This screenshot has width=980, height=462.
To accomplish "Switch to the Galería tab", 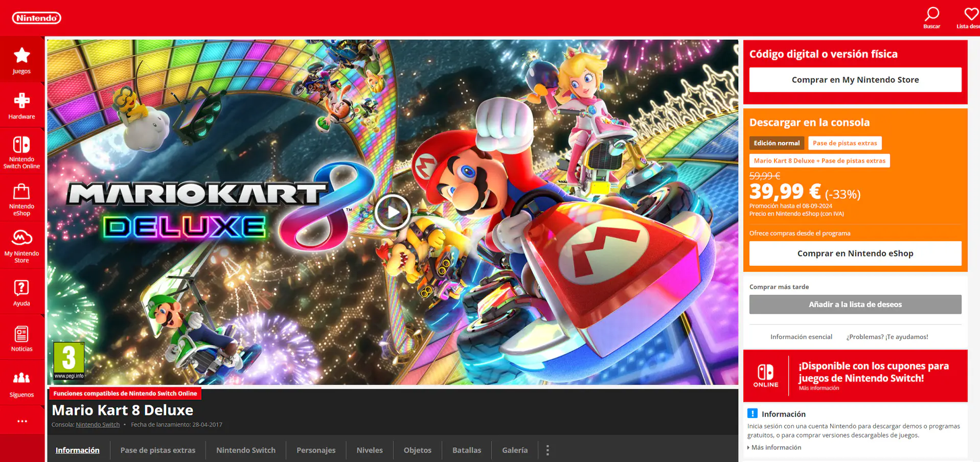I will (x=515, y=450).
